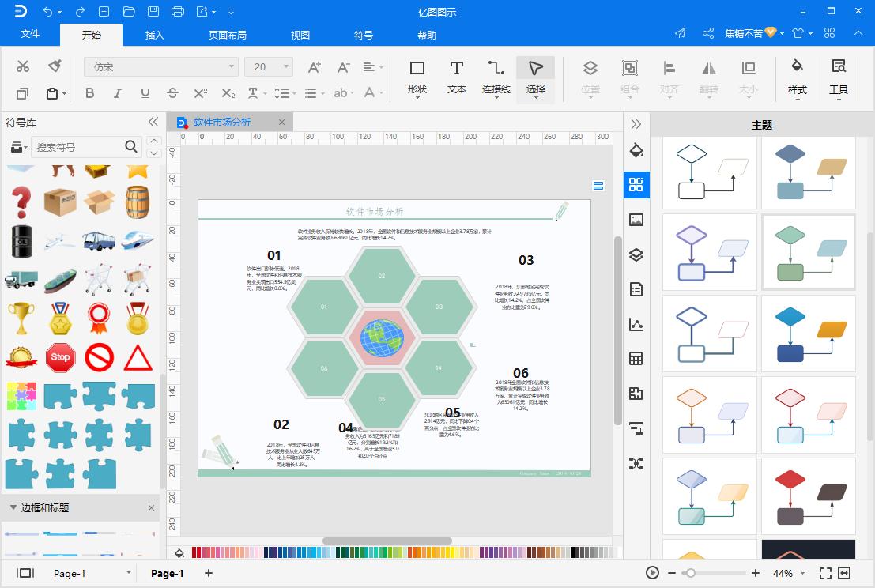Collapse the 边框和标题 section
The image size is (875, 588).
(x=13, y=507)
